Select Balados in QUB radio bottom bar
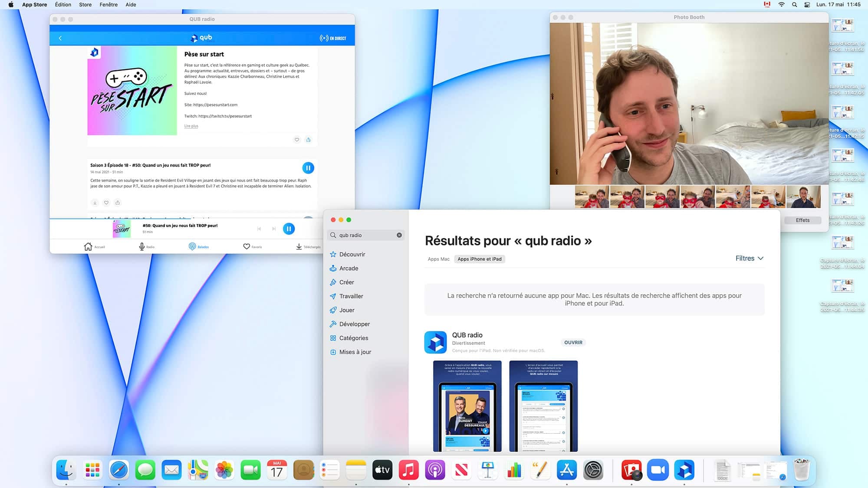The height and width of the screenshot is (488, 868). click(199, 246)
